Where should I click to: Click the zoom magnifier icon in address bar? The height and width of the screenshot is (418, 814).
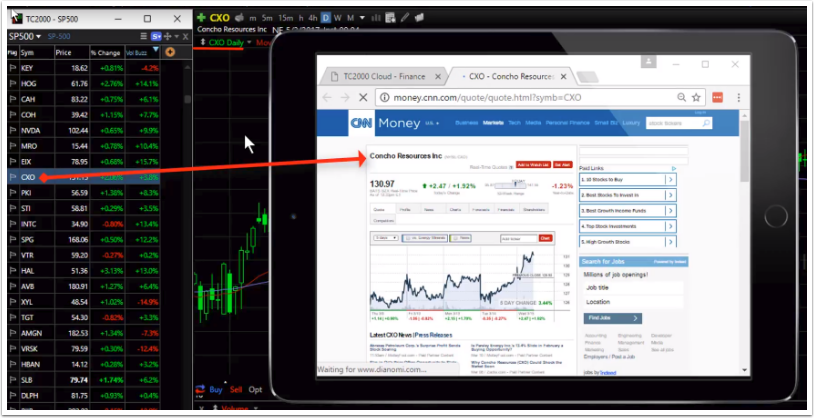(682, 97)
